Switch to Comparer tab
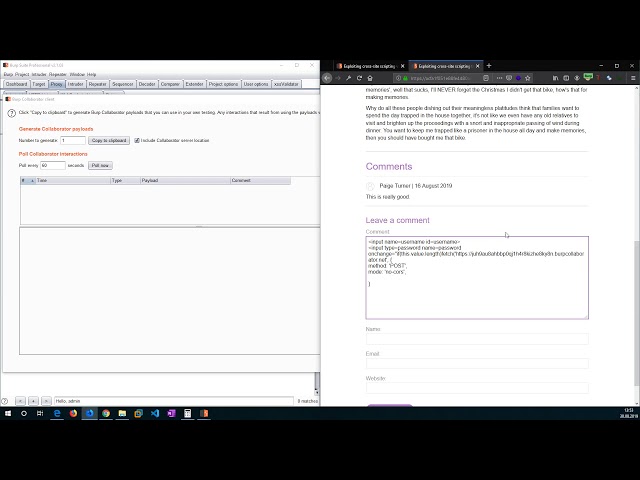The image size is (640, 480). 170,84
